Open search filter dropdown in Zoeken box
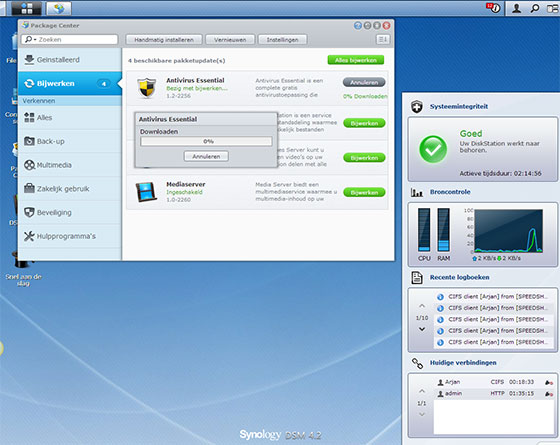The image size is (560, 445). [x=31, y=39]
